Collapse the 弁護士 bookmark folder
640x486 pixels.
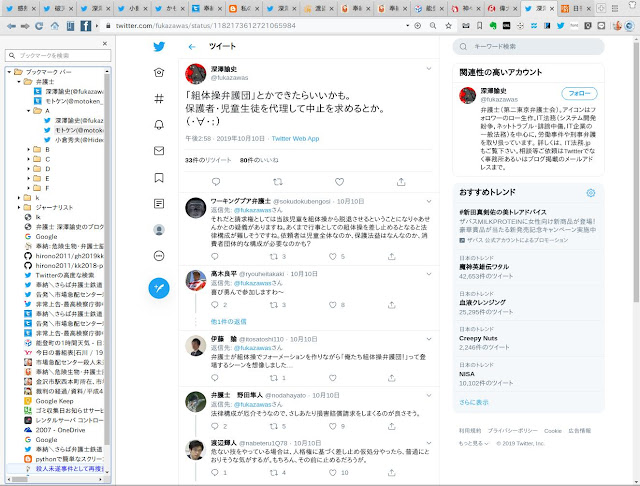19,82
